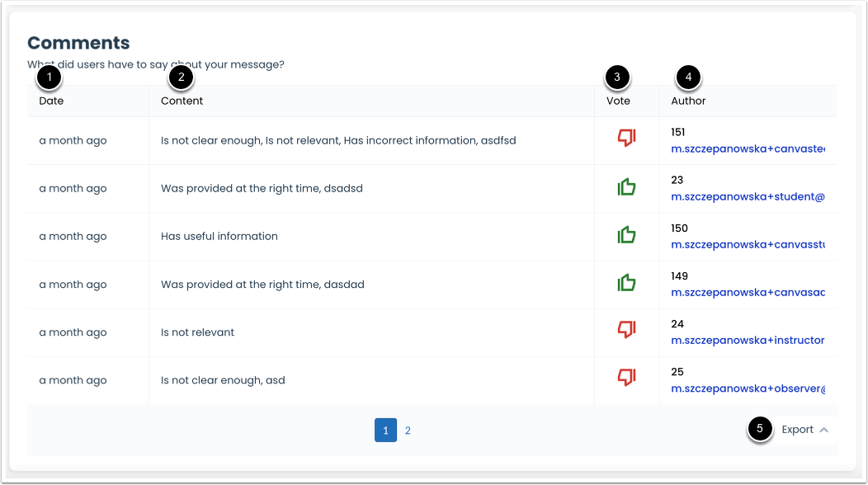Click the chevron arrow beside Export
Image resolution: width=868 pixels, height=485 pixels.
[x=824, y=430]
